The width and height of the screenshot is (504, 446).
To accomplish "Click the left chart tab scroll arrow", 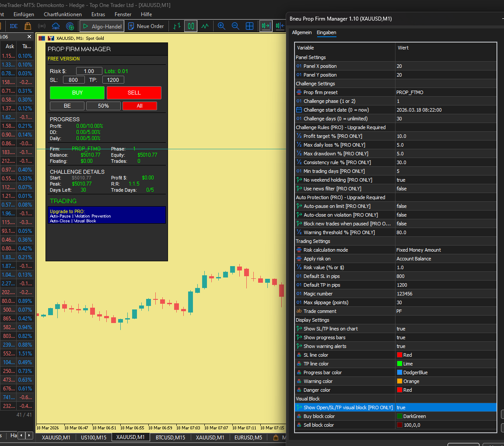I will pos(21,435).
